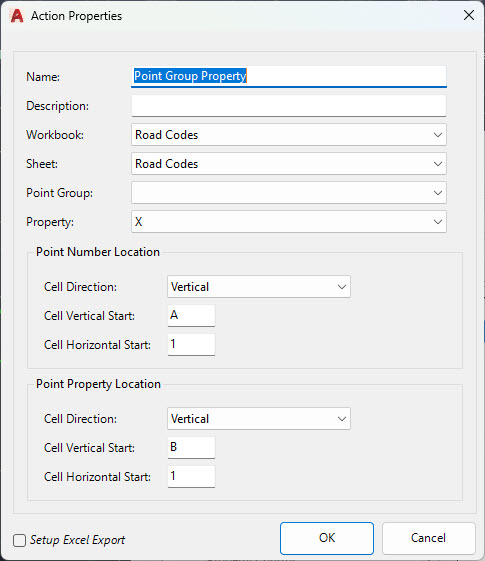The width and height of the screenshot is (485, 561).
Task: Open the Workbook dropdown
Action: 289,135
